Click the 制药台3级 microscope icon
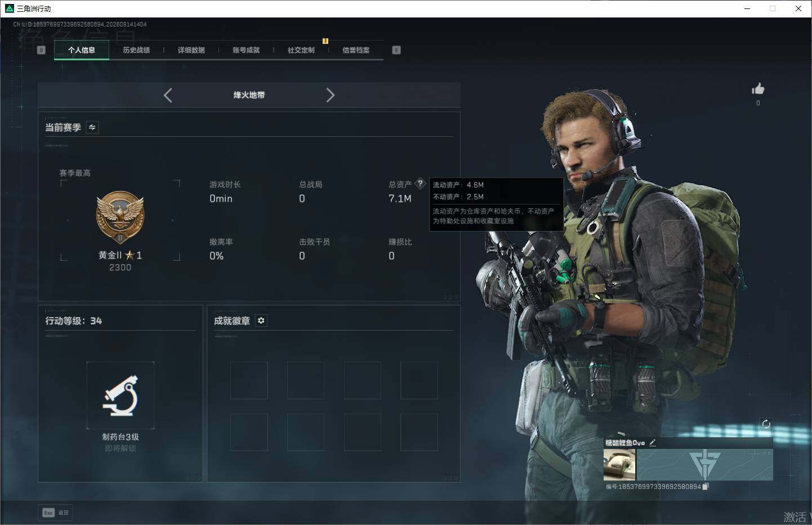This screenshot has height=525, width=812. click(x=121, y=395)
